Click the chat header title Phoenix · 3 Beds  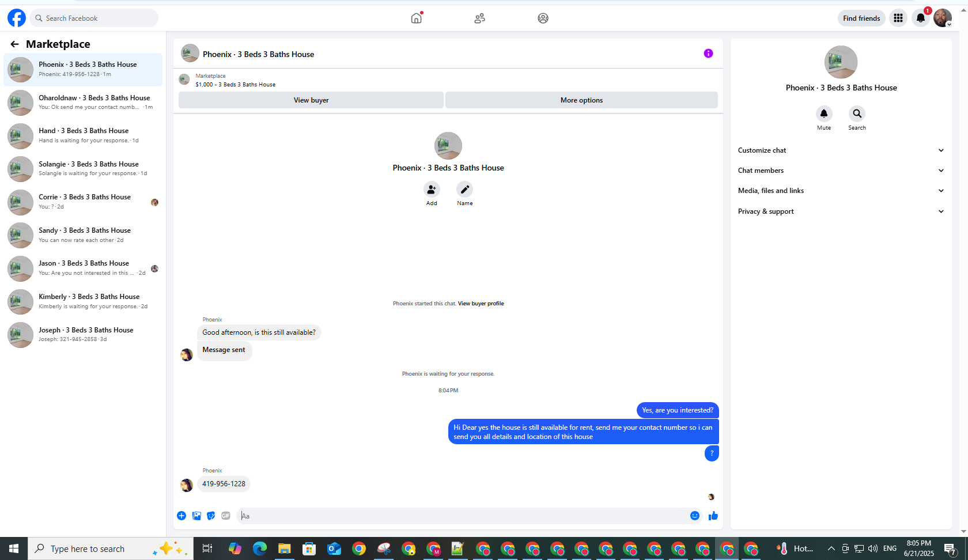pyautogui.click(x=258, y=54)
